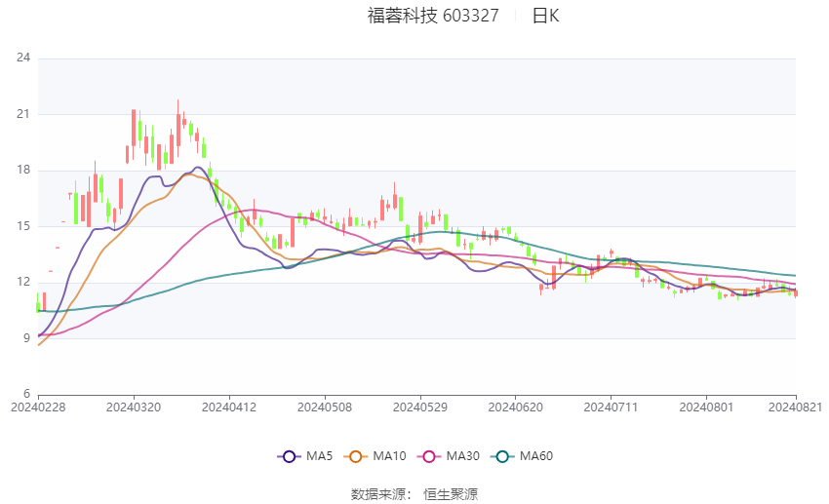Click the teal MA60 legend circle icon

pos(503,456)
